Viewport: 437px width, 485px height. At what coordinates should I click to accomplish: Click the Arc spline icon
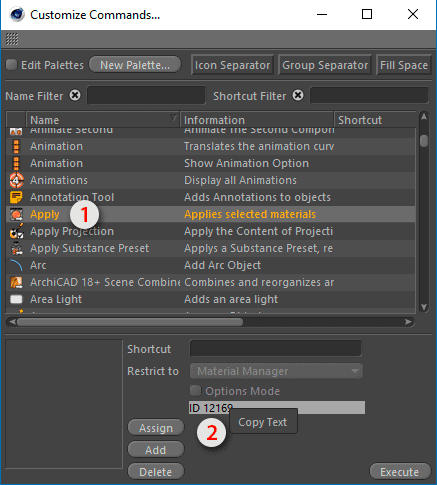click(16, 265)
